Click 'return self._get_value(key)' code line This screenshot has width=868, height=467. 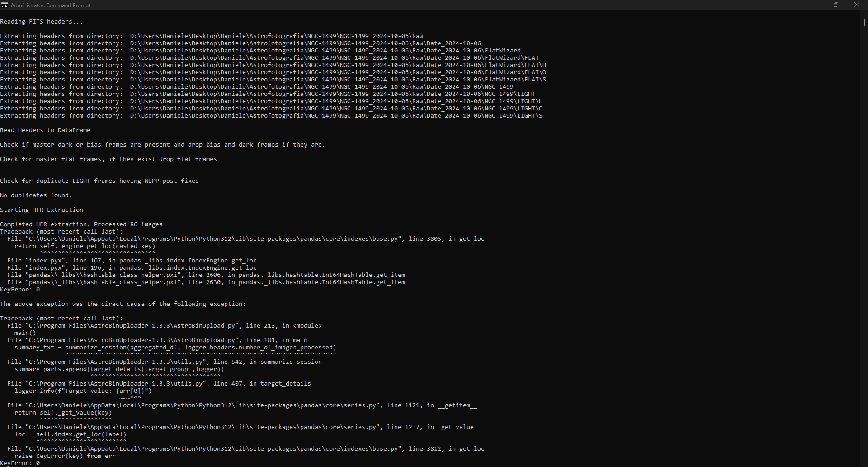click(x=63, y=413)
